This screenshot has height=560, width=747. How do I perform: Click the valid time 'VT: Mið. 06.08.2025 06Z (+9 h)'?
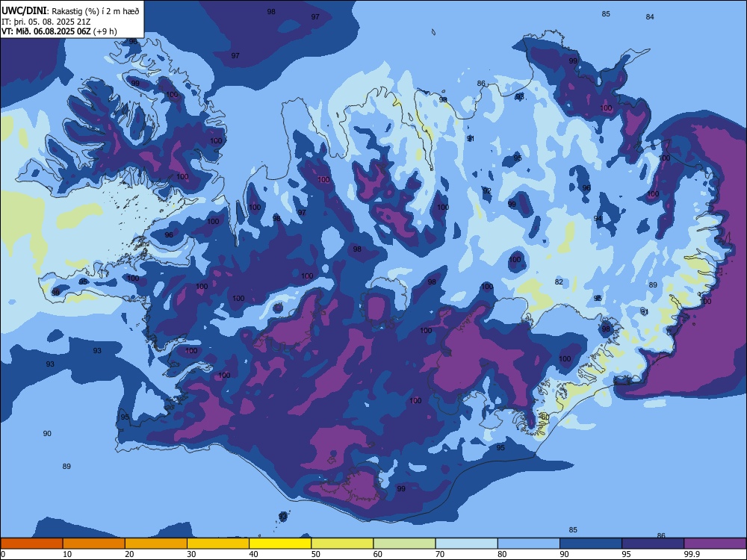coord(59,31)
